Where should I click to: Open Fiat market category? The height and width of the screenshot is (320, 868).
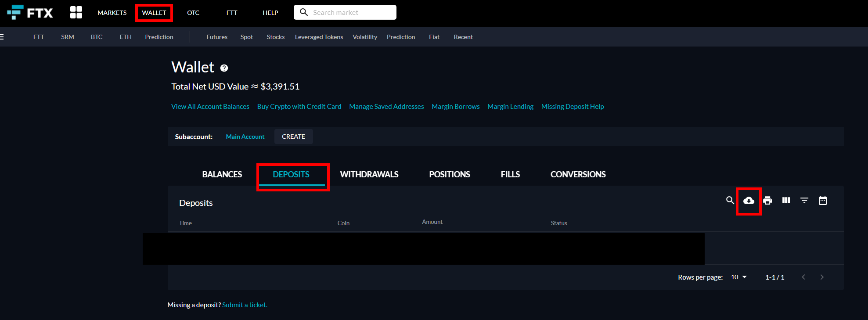point(434,37)
